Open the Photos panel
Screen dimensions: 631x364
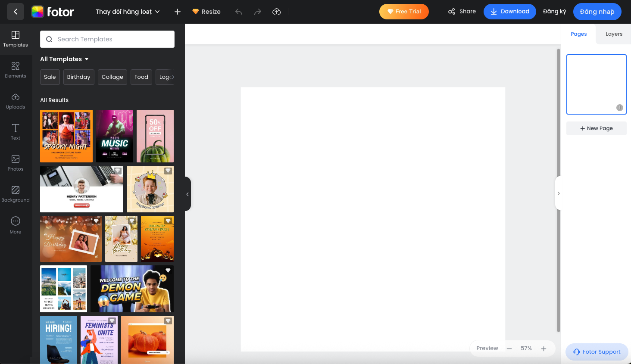tap(16, 163)
